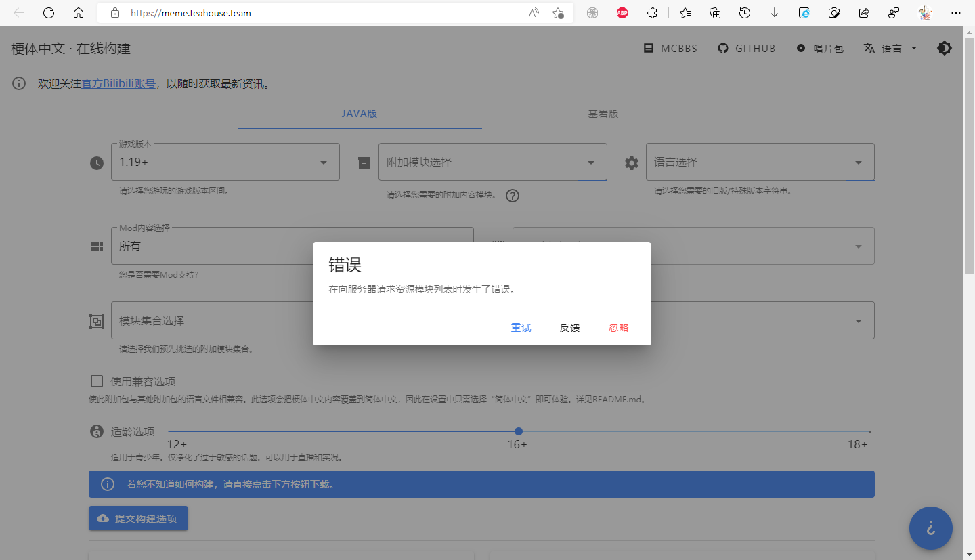Set 适龄选项 slider to 12+

pos(177,444)
